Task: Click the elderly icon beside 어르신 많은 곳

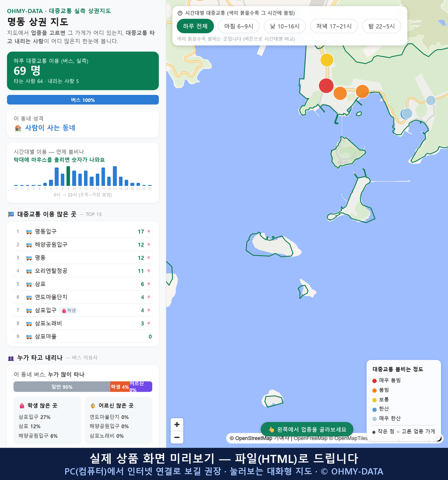Action: tap(93, 406)
